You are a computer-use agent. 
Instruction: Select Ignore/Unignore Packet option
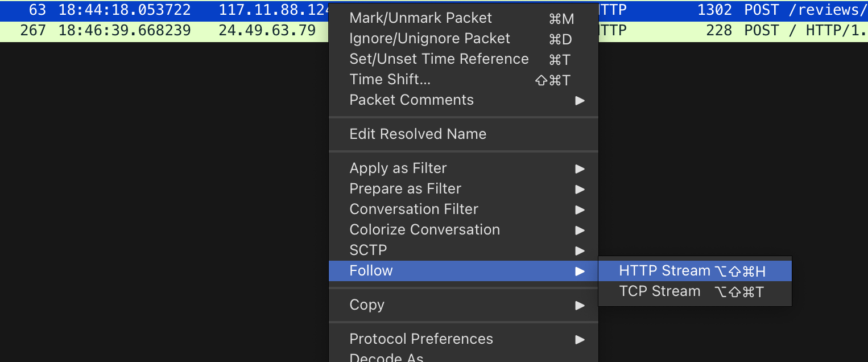pos(429,39)
